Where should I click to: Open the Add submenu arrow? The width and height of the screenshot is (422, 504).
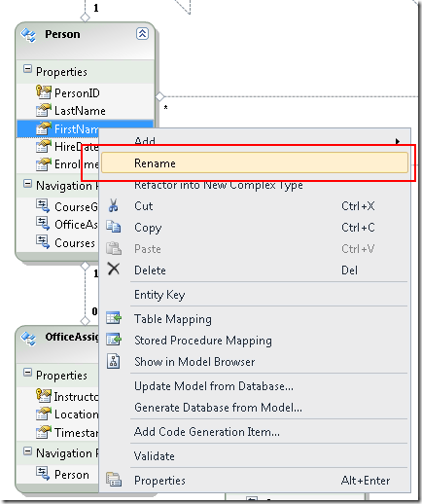(397, 141)
